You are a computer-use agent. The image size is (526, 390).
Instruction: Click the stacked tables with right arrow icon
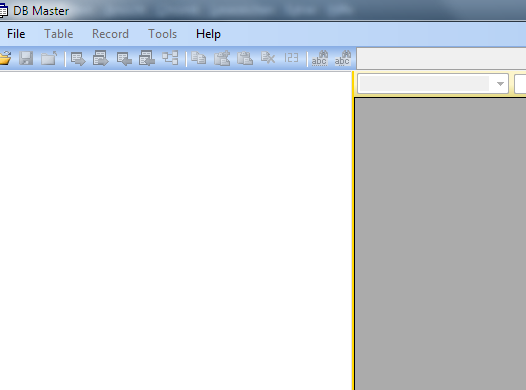tap(101, 58)
